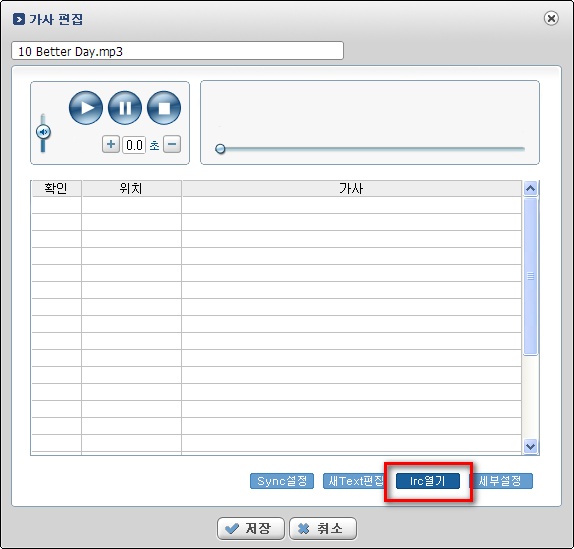Click the 0.0 seconds offset field
This screenshot has width=574, height=549.
[134, 145]
